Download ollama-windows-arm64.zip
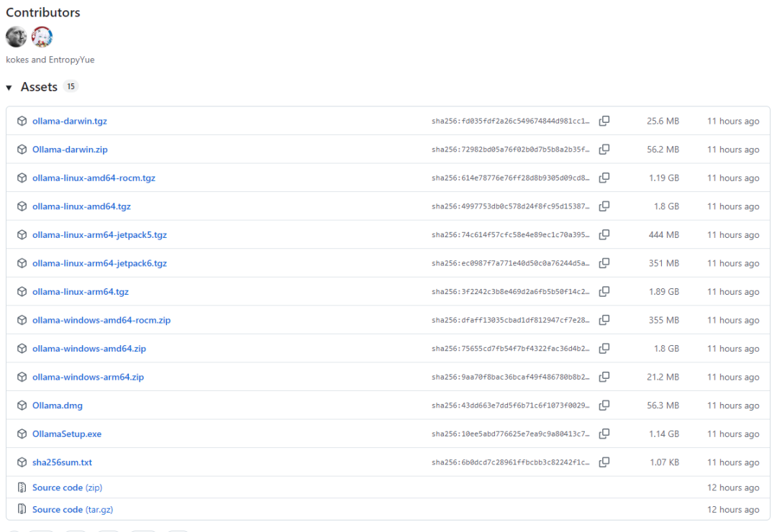This screenshot has width=777, height=532. click(x=88, y=377)
